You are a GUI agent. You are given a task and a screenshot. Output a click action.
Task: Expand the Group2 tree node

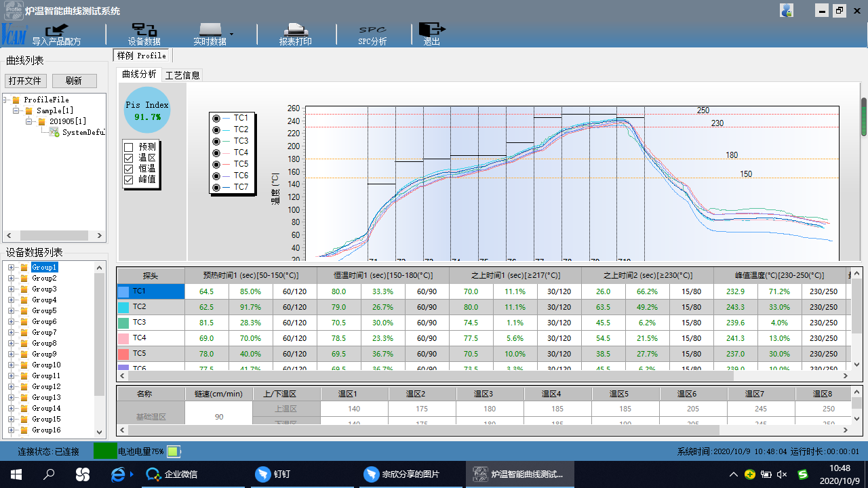click(x=11, y=278)
